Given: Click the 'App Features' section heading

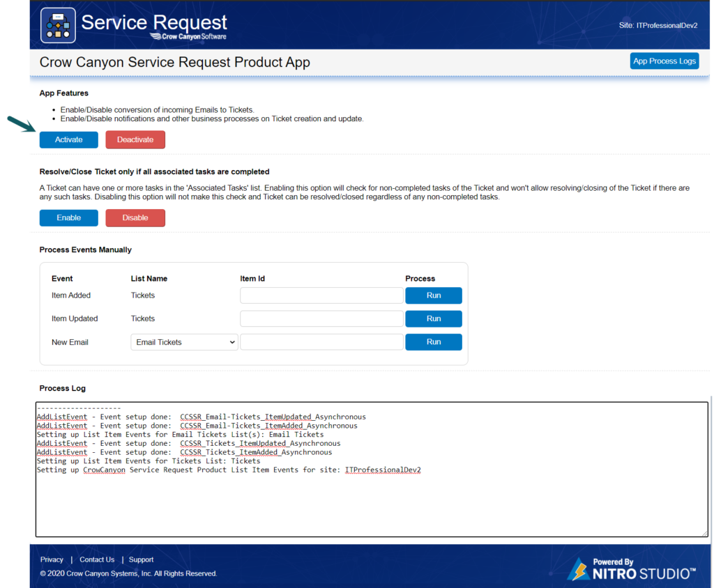Looking at the screenshot, I should point(63,93).
